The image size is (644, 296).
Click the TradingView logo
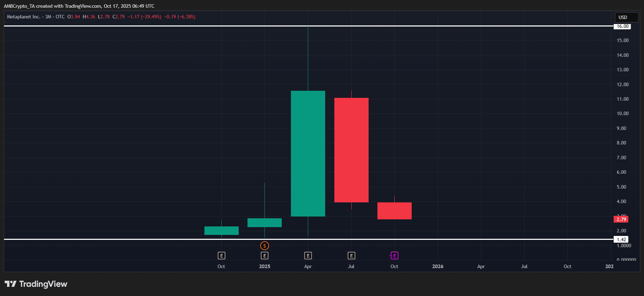pos(36,284)
